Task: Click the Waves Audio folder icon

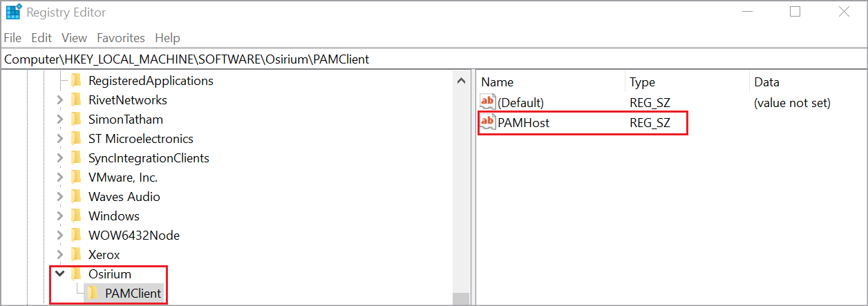Action: [77, 197]
